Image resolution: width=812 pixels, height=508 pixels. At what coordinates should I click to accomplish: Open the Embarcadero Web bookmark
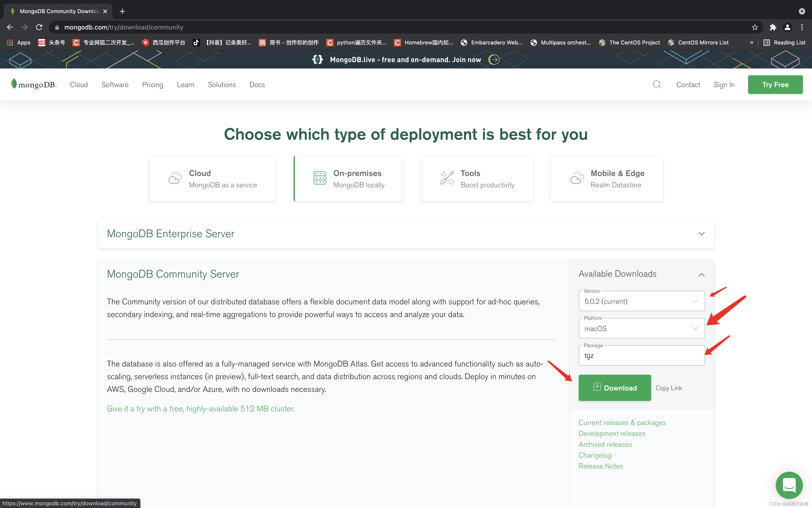pyautogui.click(x=492, y=43)
